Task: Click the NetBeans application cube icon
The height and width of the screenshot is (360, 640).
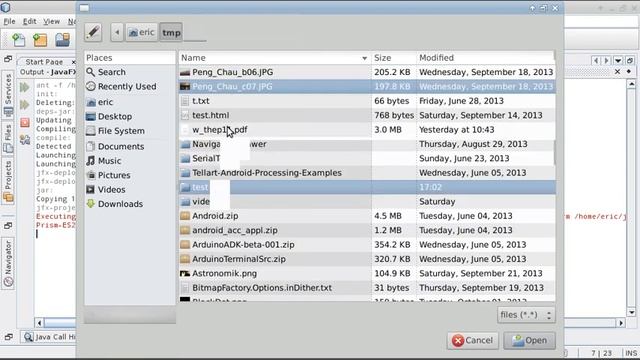Action: (x=6, y=7)
